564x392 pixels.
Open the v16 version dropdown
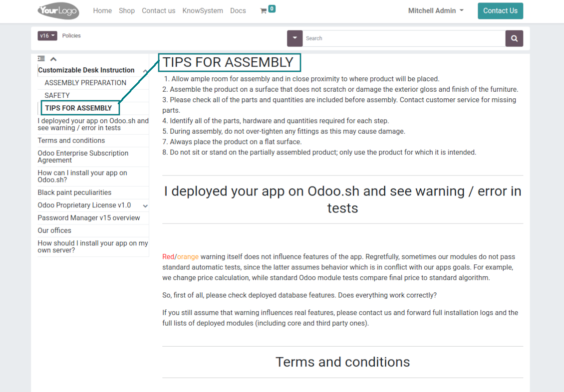click(47, 35)
